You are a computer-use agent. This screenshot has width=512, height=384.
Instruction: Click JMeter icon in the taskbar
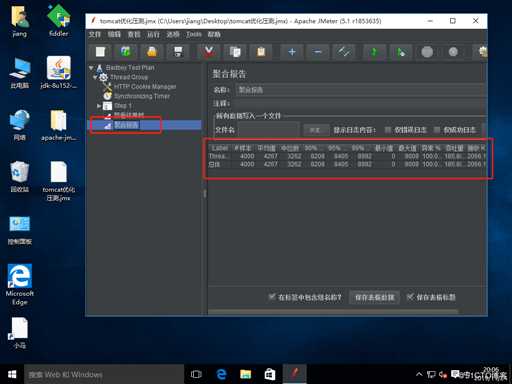point(294,374)
